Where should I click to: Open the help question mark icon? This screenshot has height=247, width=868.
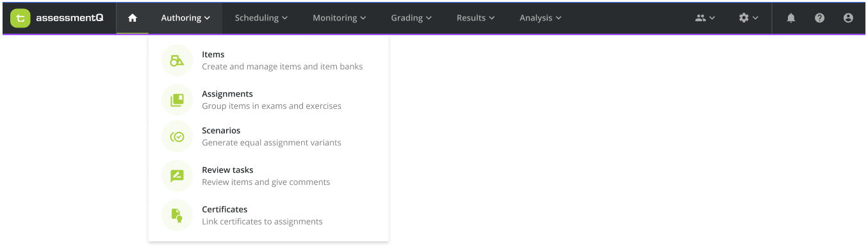click(819, 18)
